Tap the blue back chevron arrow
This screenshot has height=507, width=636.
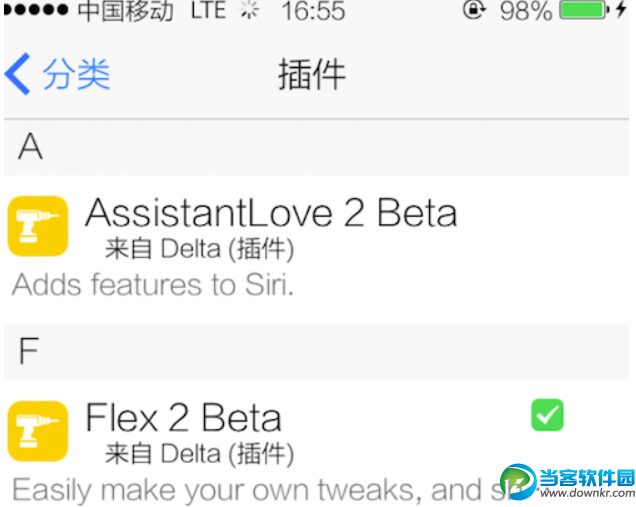pyautogui.click(x=18, y=75)
